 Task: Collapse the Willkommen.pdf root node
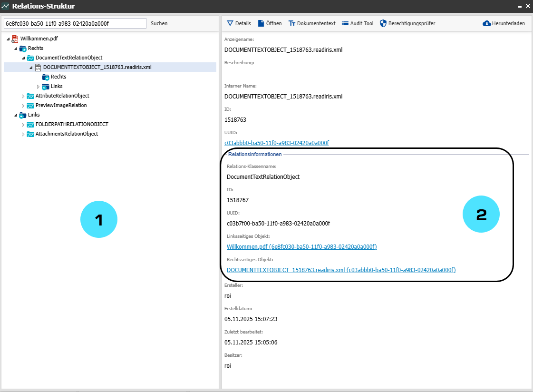[8, 39]
